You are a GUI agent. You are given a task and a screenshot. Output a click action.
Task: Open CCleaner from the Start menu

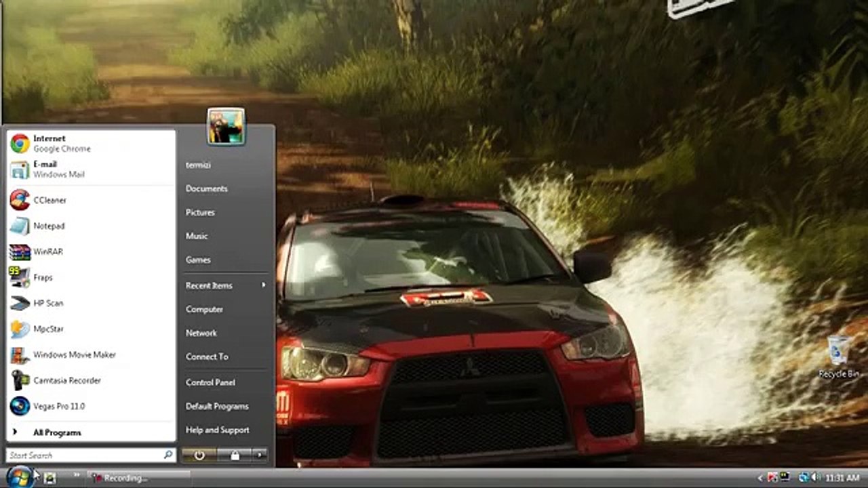(90, 200)
